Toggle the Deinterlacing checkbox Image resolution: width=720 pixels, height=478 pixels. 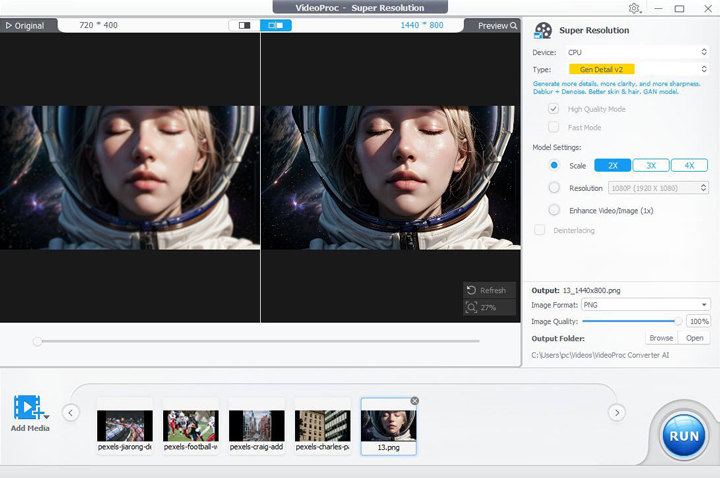[x=540, y=230]
